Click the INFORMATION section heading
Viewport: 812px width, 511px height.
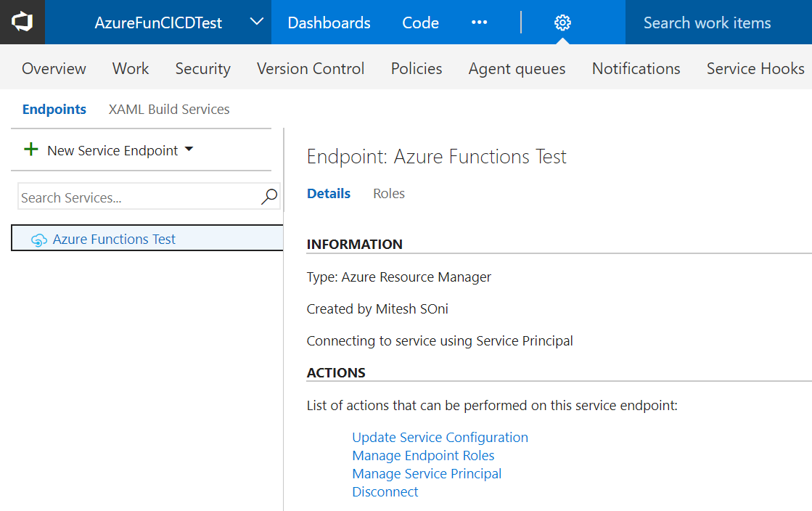pos(354,244)
